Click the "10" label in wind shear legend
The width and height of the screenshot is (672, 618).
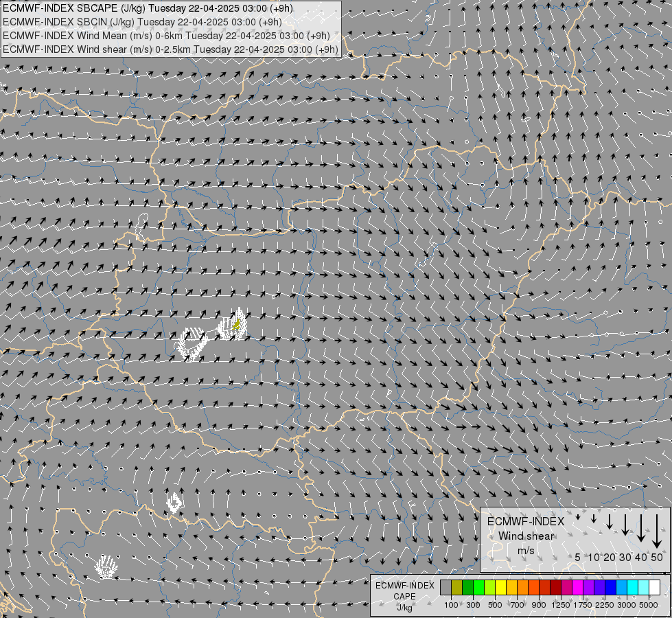pyautogui.click(x=594, y=557)
